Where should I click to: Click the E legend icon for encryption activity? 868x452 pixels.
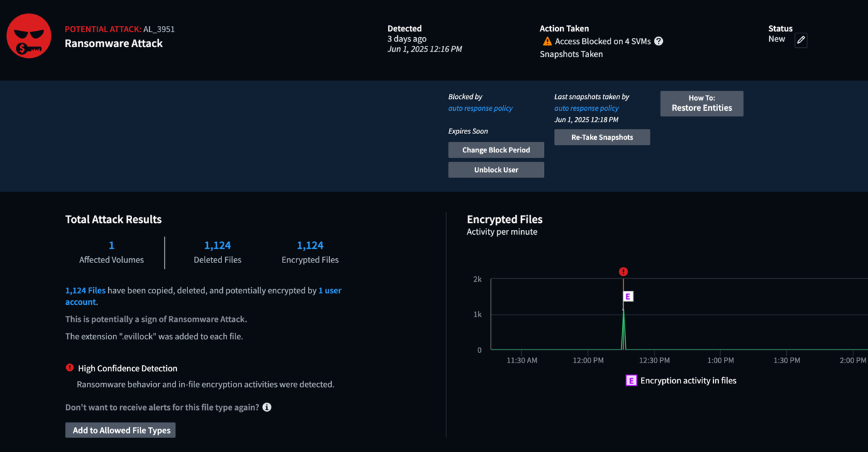631,380
